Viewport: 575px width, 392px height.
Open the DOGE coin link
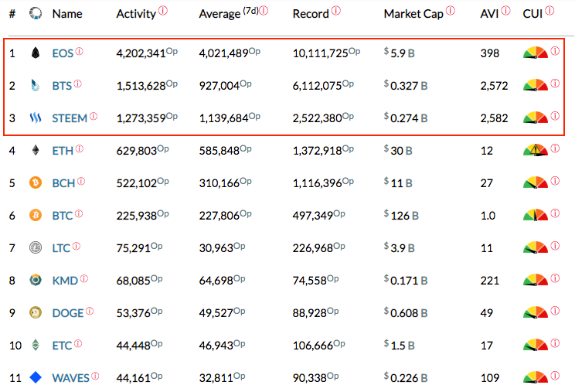(68, 313)
